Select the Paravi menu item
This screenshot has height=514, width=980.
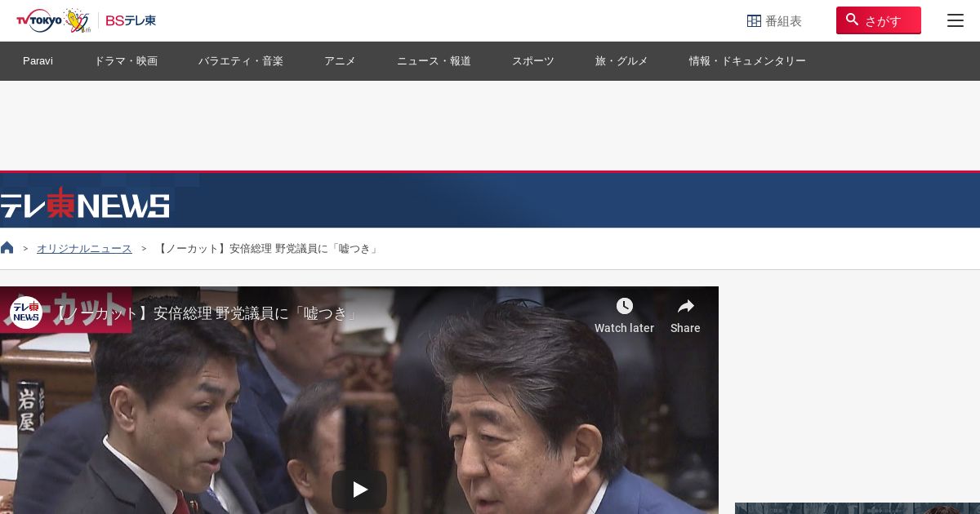tap(38, 61)
